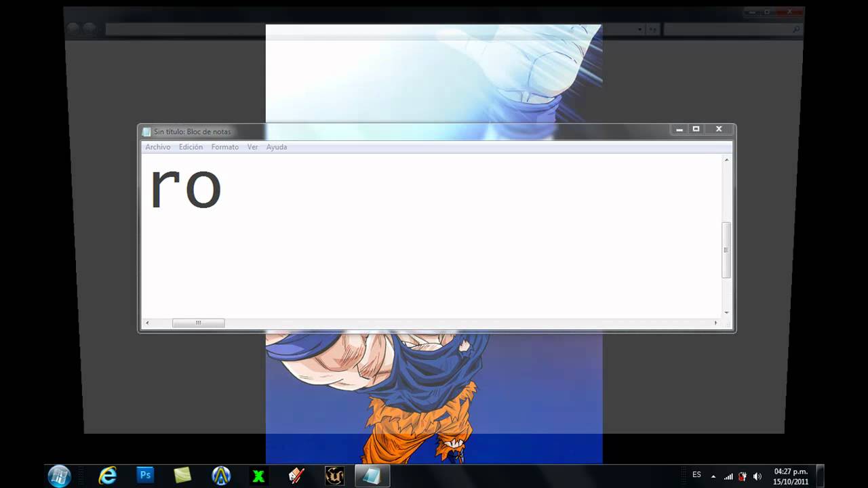Open the clock showing 04:27 p.m.
This screenshot has height=488, width=868.
pyautogui.click(x=791, y=476)
